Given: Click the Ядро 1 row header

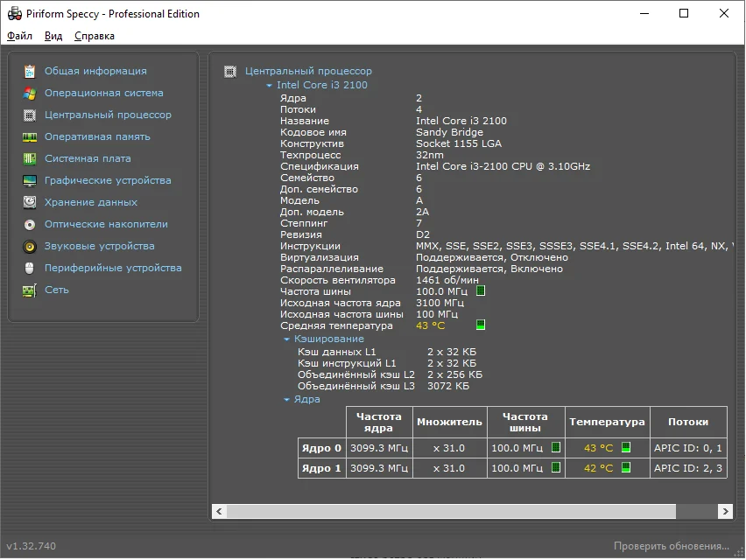Looking at the screenshot, I should [x=321, y=468].
